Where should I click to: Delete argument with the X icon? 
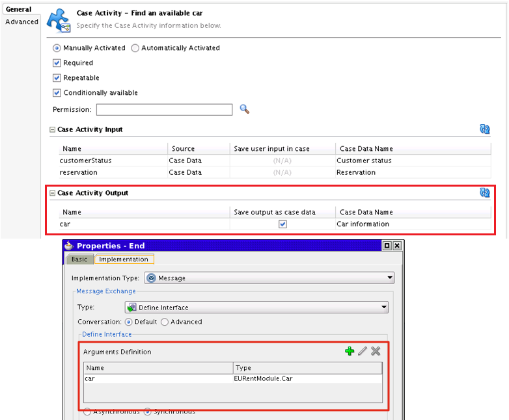tap(376, 351)
